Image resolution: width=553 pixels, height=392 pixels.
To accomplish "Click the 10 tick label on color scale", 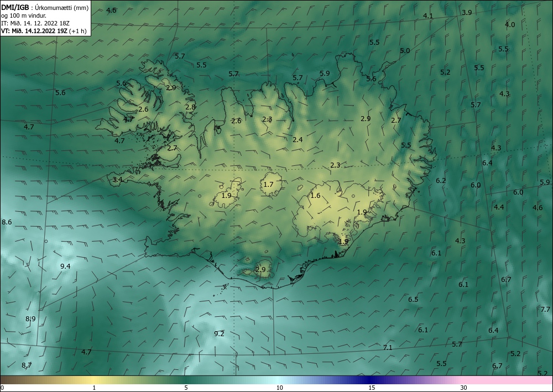I will tap(279, 388).
